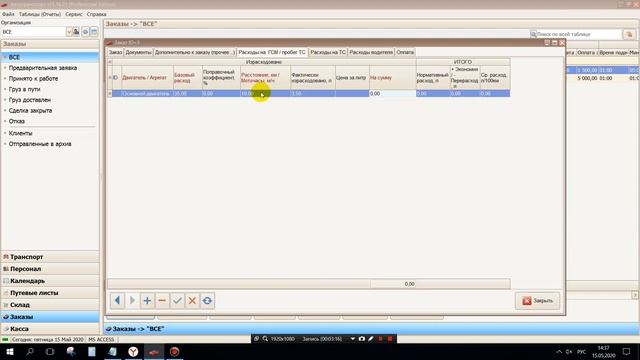Image resolution: width=640 pixels, height=360 pixels.
Task: Open the Календарь section
Action: [x=50, y=281]
